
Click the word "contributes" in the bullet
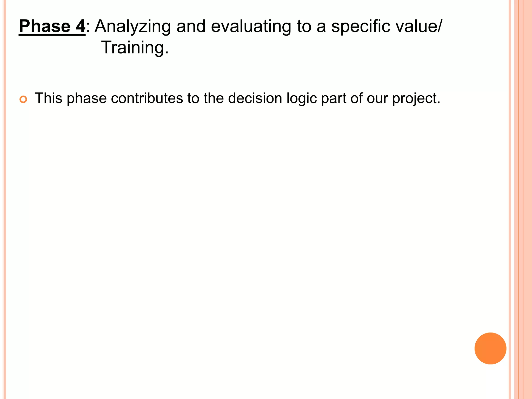pyautogui.click(x=147, y=98)
